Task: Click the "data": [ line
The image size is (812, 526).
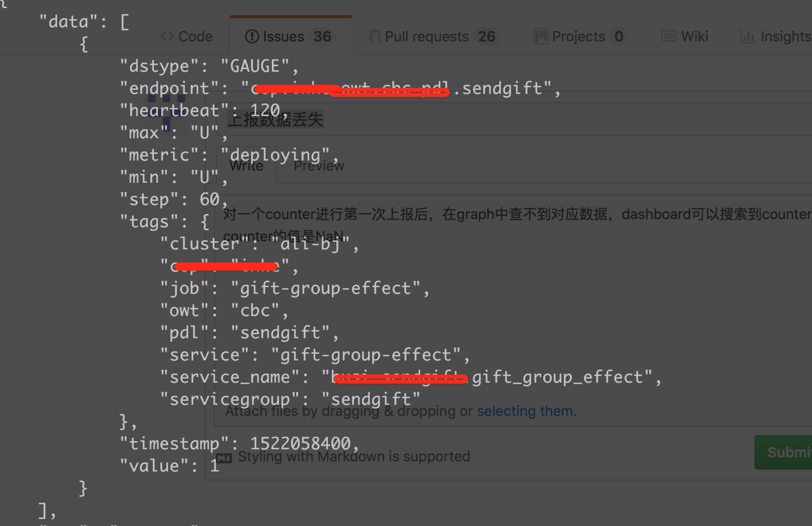Action: tap(84, 22)
